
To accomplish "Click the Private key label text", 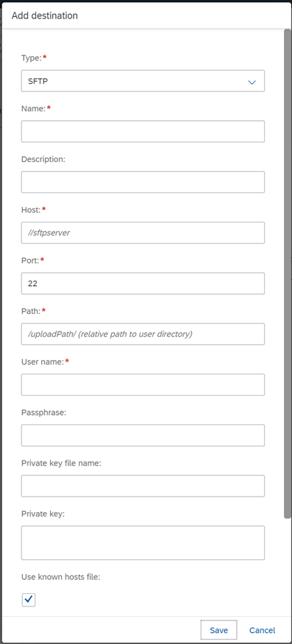I will (x=44, y=514).
